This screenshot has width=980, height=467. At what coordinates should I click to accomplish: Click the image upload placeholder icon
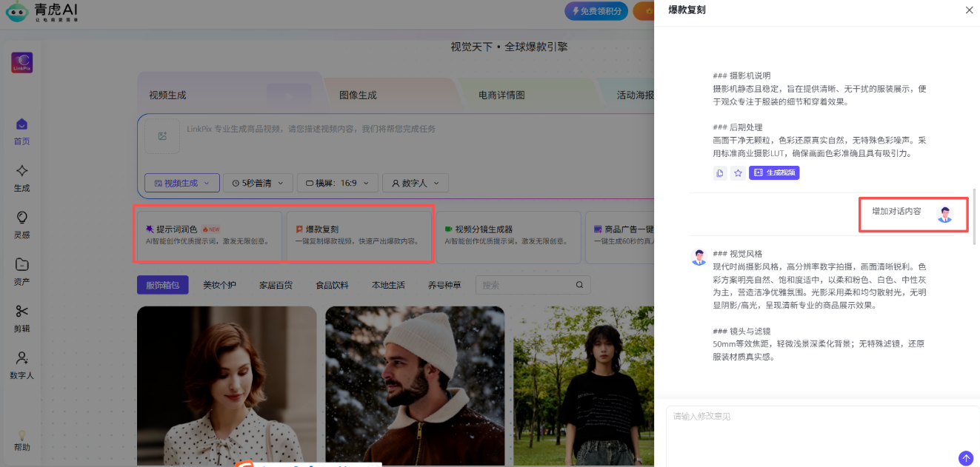click(x=161, y=136)
